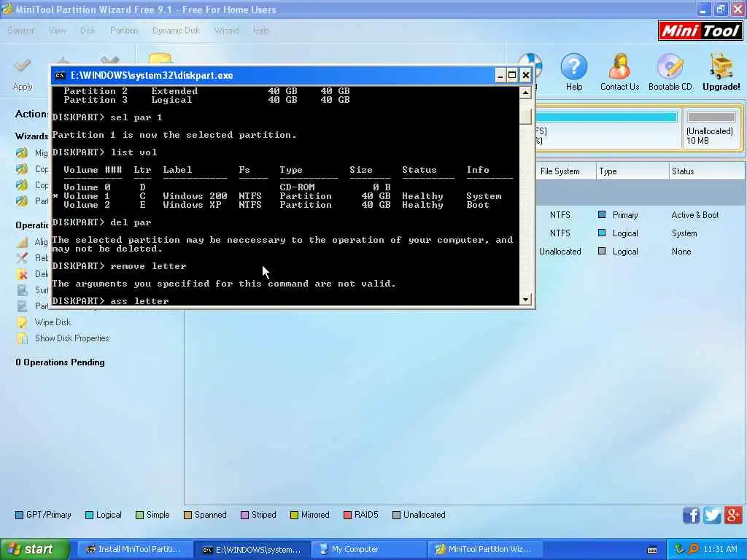Click the 0 Operations Pending text

[x=60, y=362]
